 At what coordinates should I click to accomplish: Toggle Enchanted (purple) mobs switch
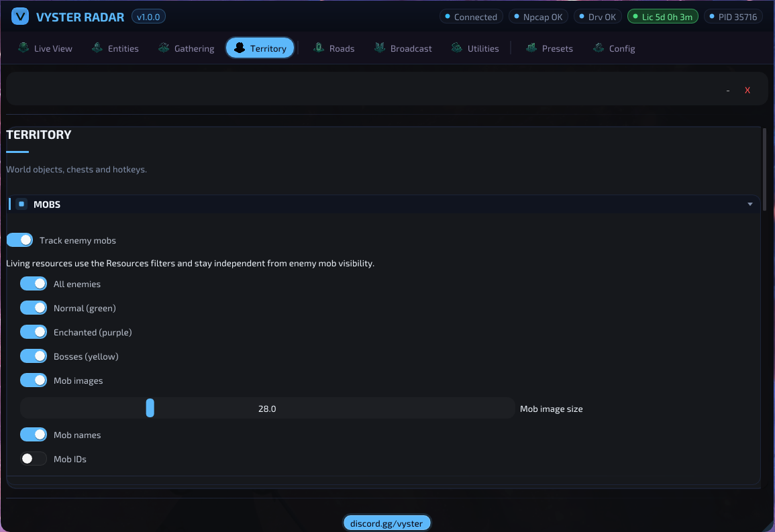point(34,332)
